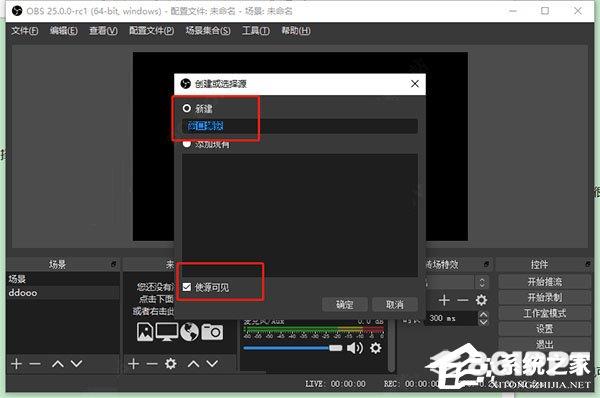
Task: Open the 文件(F) menu
Action: pyautogui.click(x=24, y=31)
